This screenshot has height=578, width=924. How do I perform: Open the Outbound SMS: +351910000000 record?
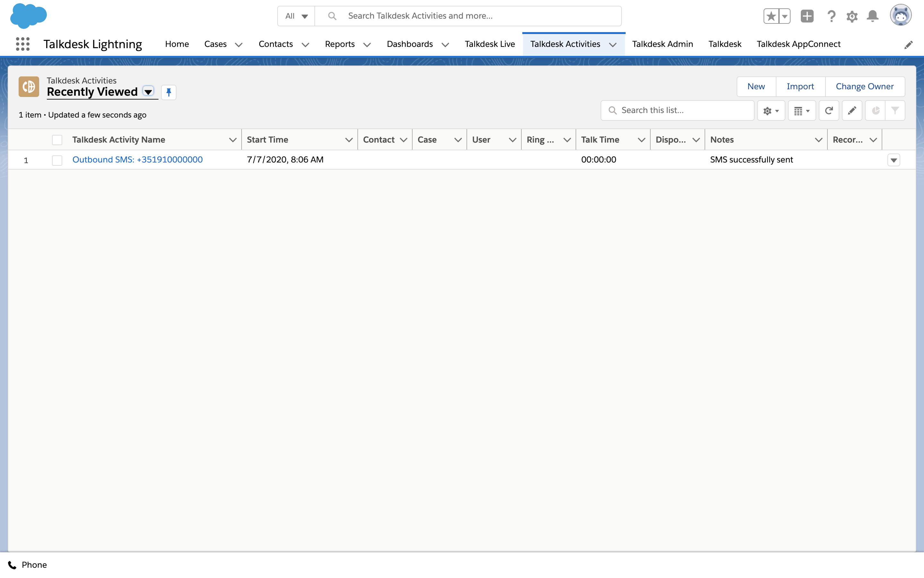tap(137, 160)
